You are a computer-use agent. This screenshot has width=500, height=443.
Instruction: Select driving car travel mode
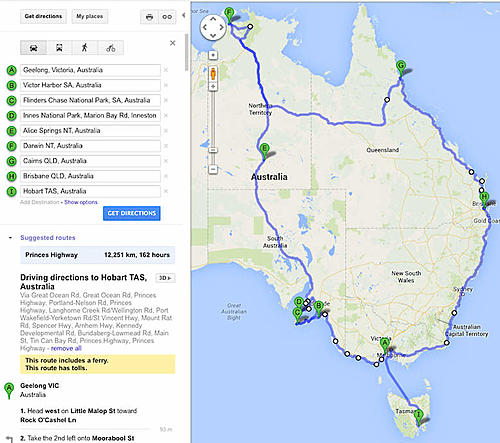34,48
